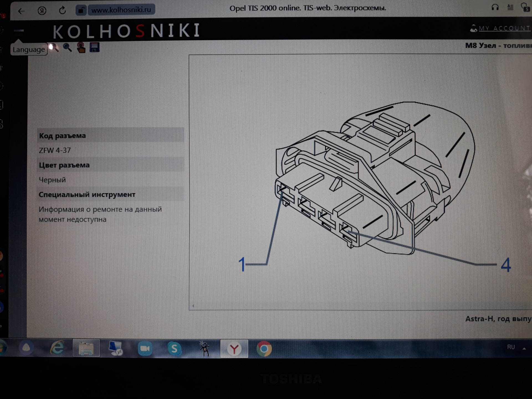
Task: Click the KOLHOSNIKI site logo
Action: tap(127, 31)
